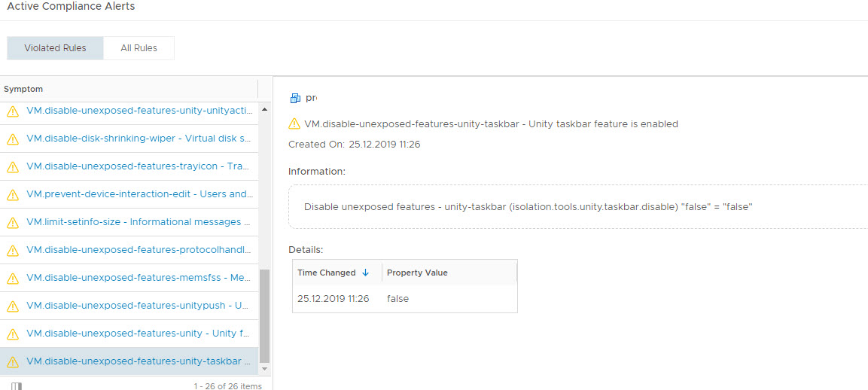The image size is (868, 390).
Task: Switch to the All Rules tab
Action: [x=139, y=48]
